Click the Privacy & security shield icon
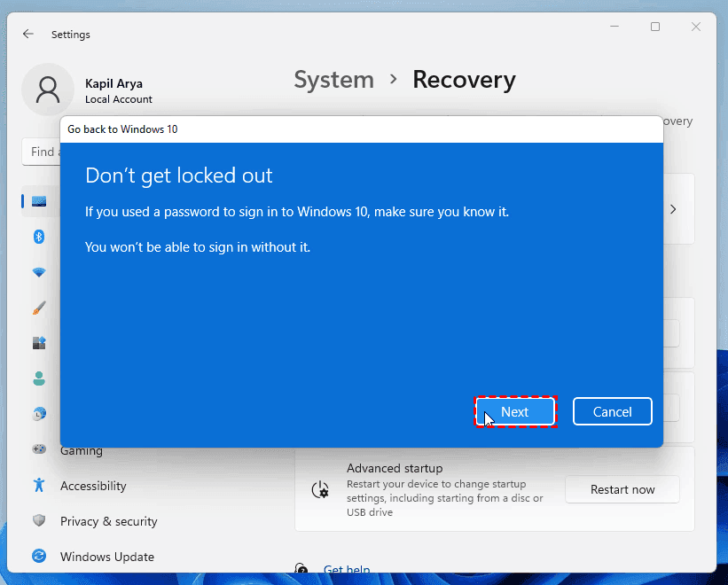This screenshot has width=728, height=585. 39,520
